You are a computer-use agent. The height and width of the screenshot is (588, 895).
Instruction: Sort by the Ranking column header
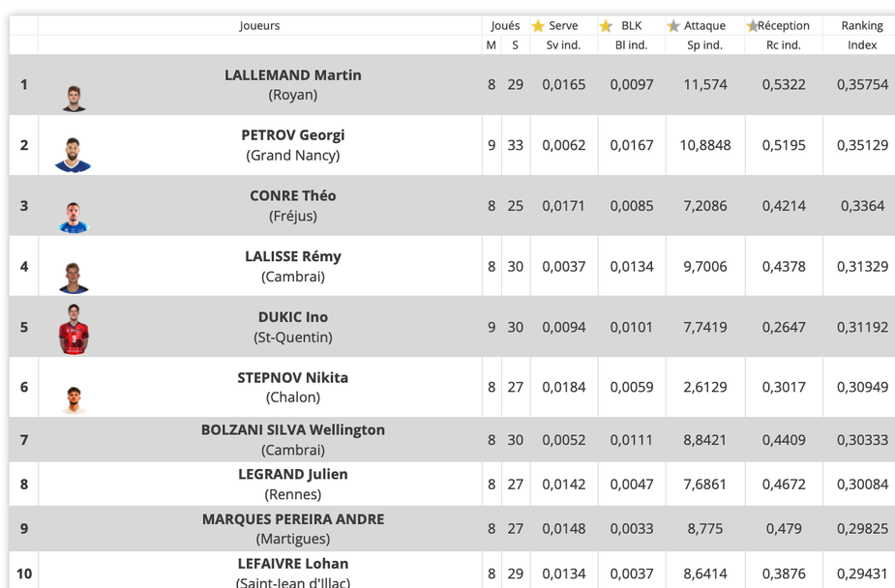tap(861, 26)
